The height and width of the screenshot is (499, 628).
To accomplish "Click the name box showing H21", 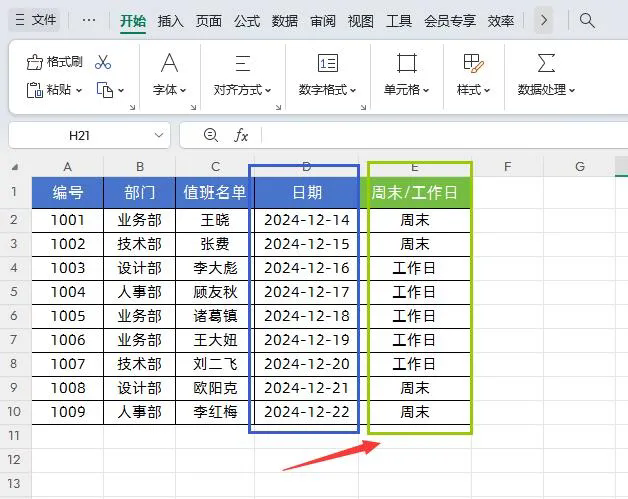I will coord(79,136).
